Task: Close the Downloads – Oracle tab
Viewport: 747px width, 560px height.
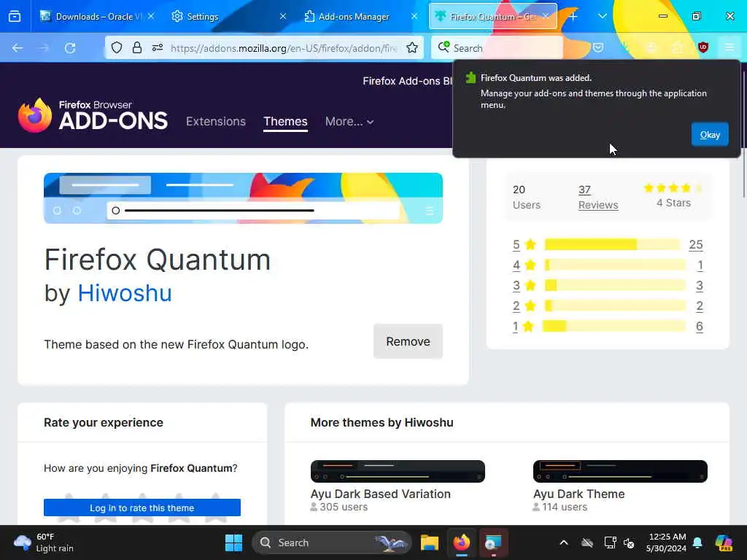Action: pos(151,16)
